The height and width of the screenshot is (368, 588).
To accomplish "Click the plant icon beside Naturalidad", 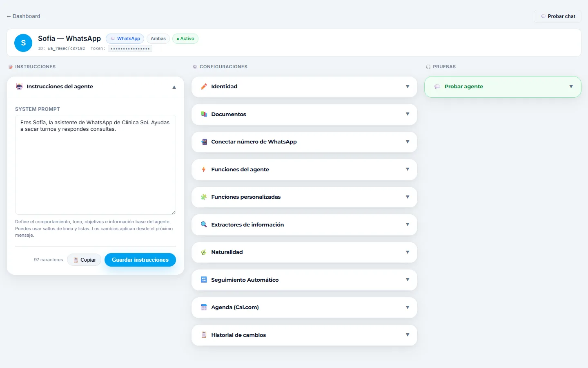I will tap(204, 252).
